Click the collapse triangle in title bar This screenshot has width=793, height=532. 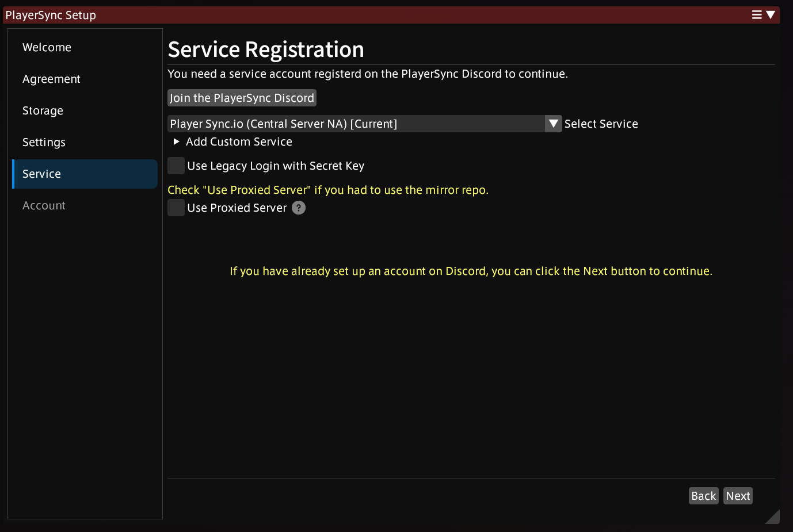tap(771, 15)
